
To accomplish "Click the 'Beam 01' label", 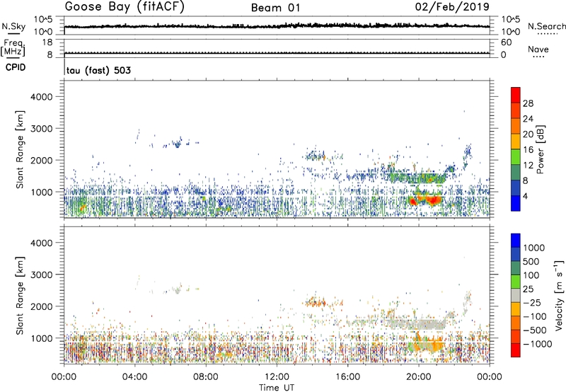I will pyautogui.click(x=275, y=8).
